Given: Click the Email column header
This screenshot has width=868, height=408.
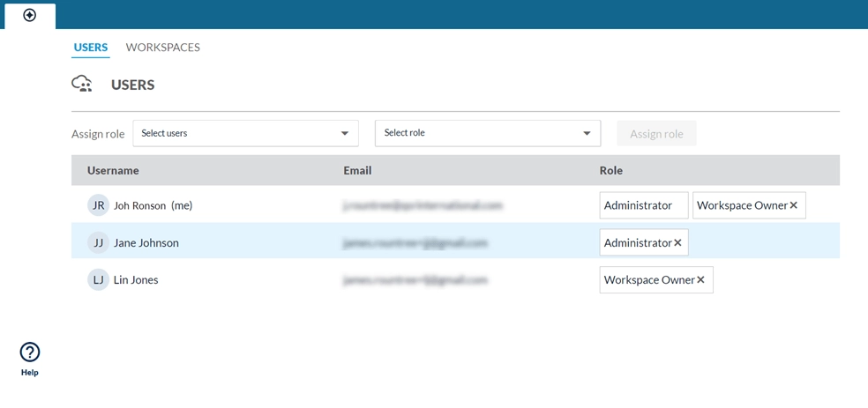Looking at the screenshot, I should pyautogui.click(x=357, y=170).
